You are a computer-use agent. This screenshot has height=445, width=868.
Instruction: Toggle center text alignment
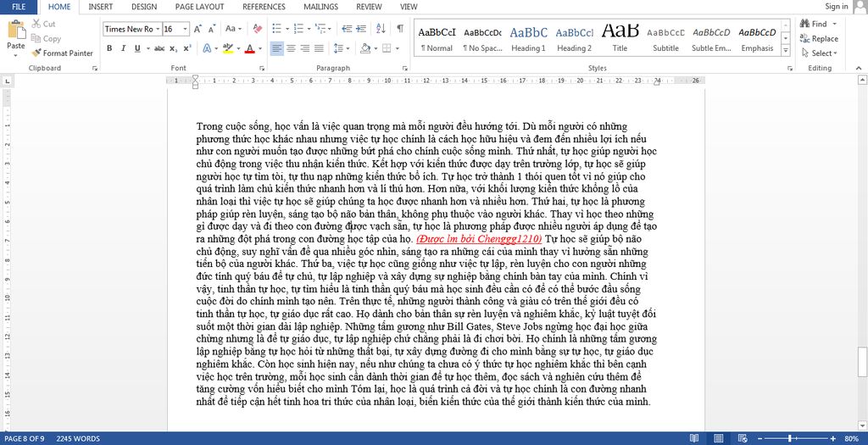pos(291,48)
